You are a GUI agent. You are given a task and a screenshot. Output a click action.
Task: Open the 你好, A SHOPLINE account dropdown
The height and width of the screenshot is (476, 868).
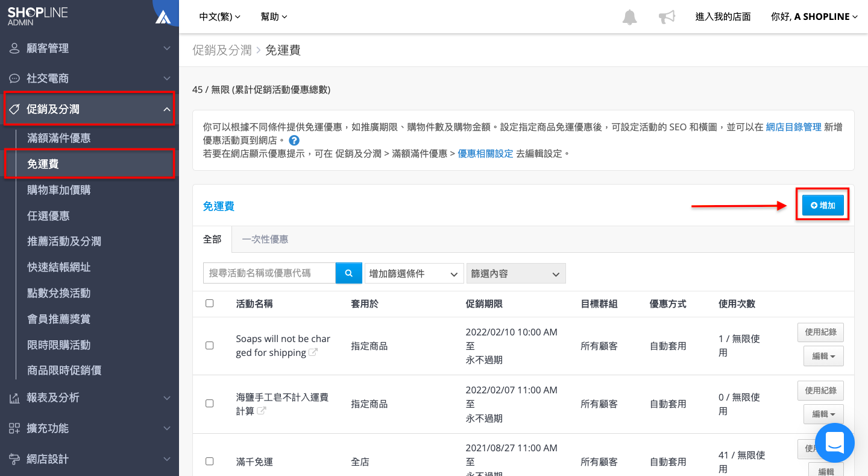click(814, 17)
